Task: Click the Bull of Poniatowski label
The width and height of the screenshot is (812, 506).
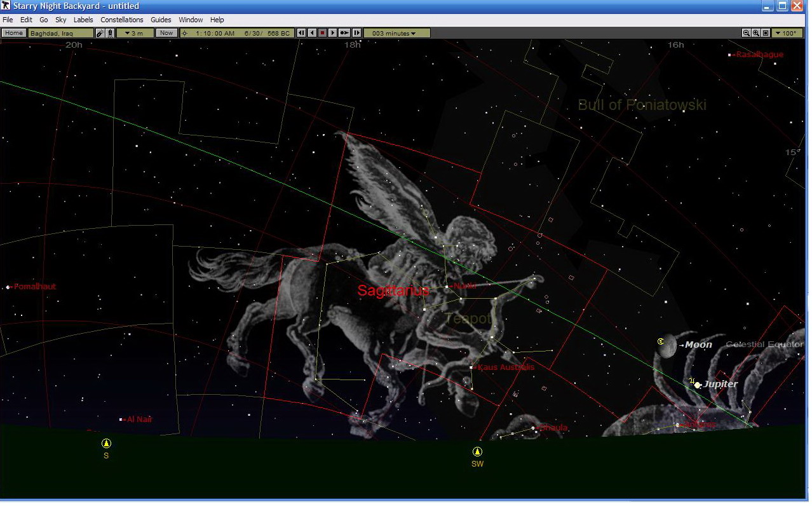Action: (x=642, y=105)
